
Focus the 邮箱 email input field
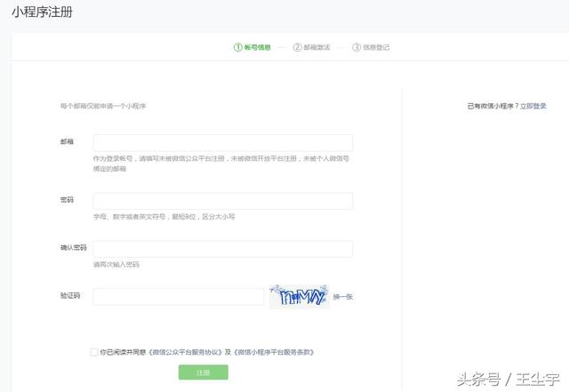[x=222, y=143]
